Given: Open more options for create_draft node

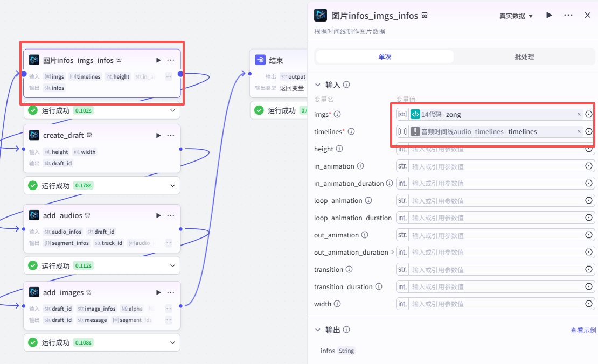Looking at the screenshot, I should [170, 135].
